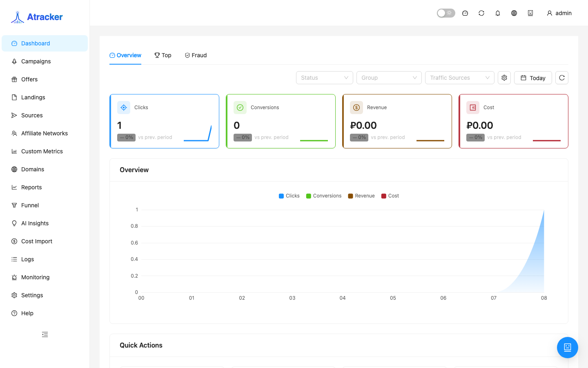This screenshot has height=368, width=588.
Task: Toggle Conversions series in chart legend
Action: 324,196
